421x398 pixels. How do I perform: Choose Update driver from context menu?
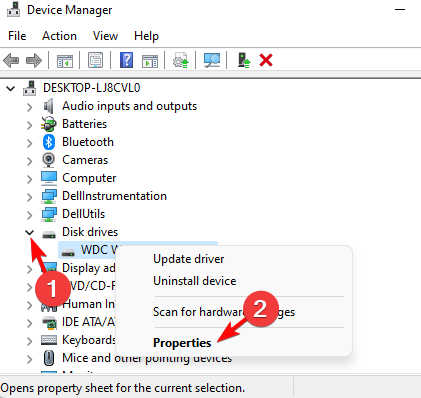[x=189, y=259]
